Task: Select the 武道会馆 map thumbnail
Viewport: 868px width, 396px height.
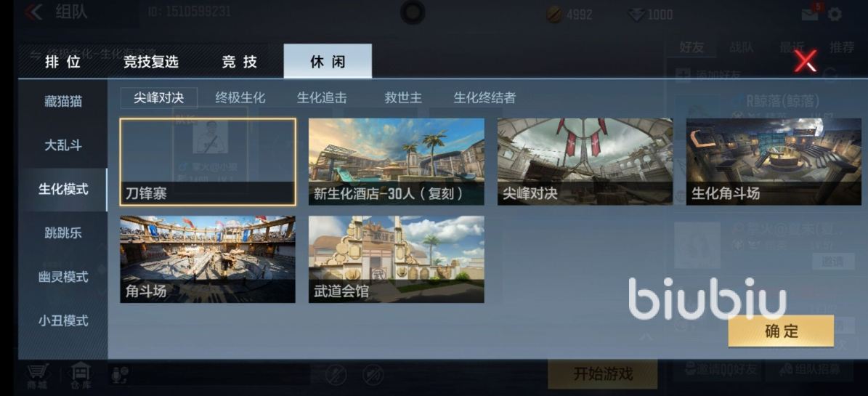Action: coord(397,259)
